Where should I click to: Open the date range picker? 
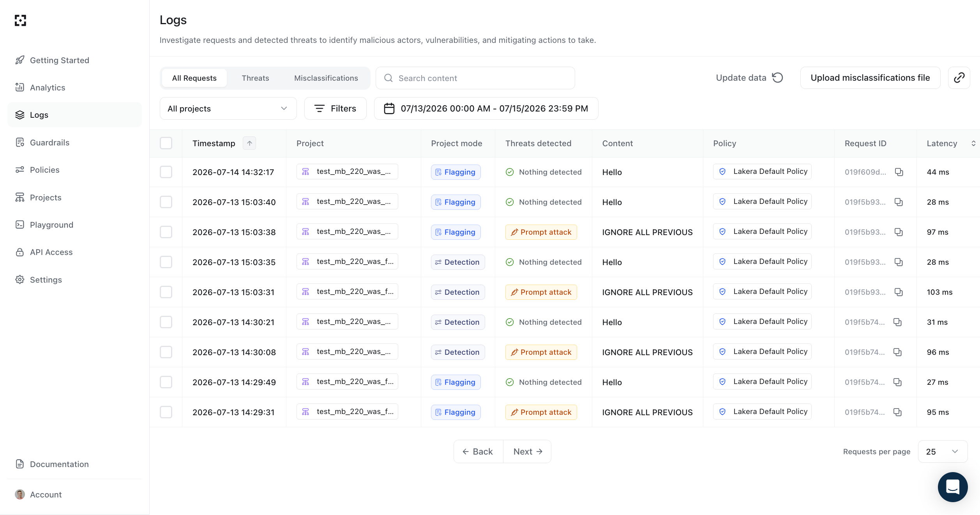coord(486,108)
